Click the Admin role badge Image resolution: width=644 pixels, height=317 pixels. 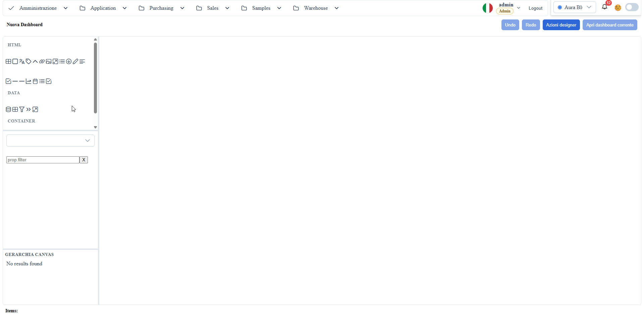coord(505,11)
